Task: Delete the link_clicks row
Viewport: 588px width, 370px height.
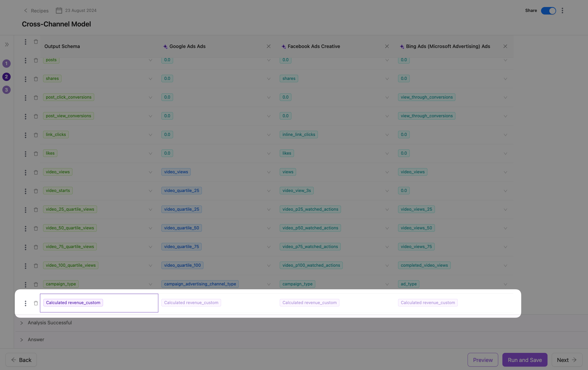Action: coord(36,135)
